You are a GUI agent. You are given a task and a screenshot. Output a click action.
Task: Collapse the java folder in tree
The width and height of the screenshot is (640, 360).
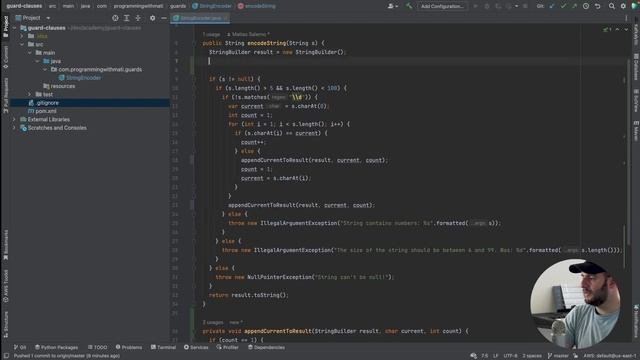coord(38,61)
